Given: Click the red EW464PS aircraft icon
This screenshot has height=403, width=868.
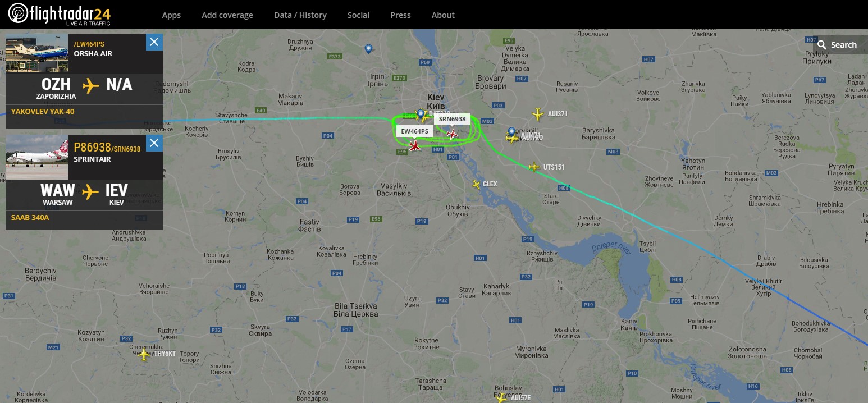Looking at the screenshot, I should click(414, 146).
